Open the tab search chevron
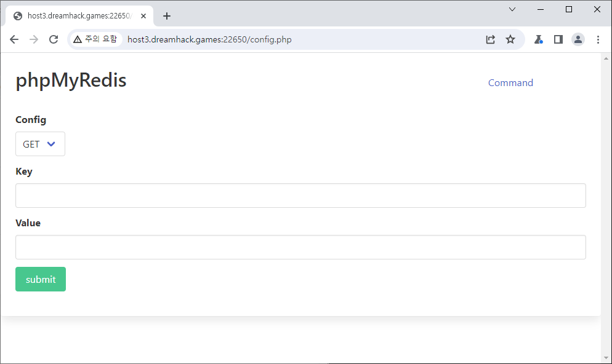This screenshot has width=612, height=364. point(512,9)
